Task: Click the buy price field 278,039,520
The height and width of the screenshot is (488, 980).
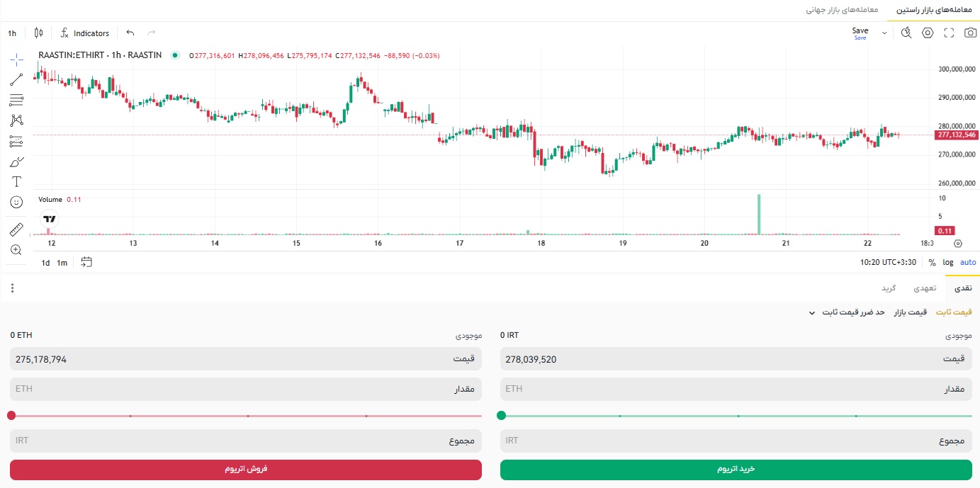Action: point(736,359)
